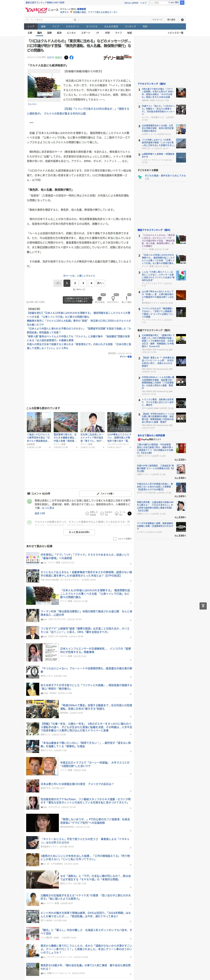Click the scroll-to-top arrow button
Image resolution: width=210 pixels, height=980 pixels.
click(203, 606)
